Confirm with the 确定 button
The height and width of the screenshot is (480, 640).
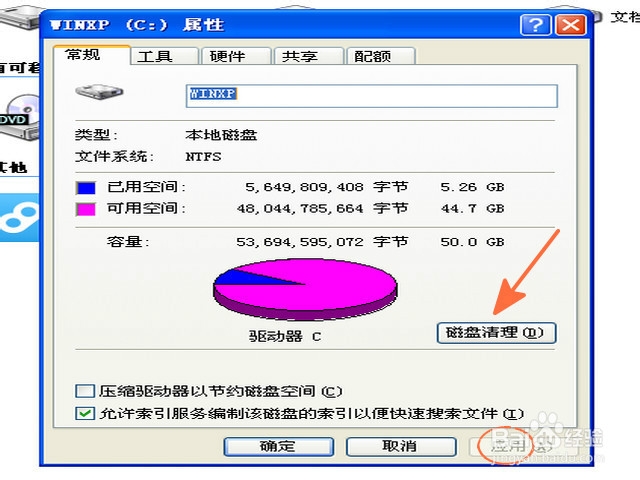[x=279, y=446]
